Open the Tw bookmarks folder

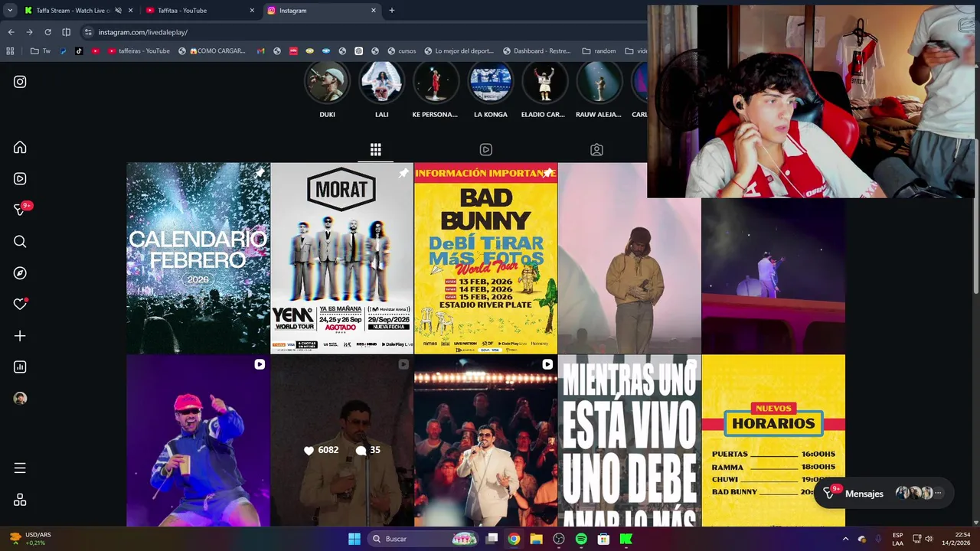point(41,51)
